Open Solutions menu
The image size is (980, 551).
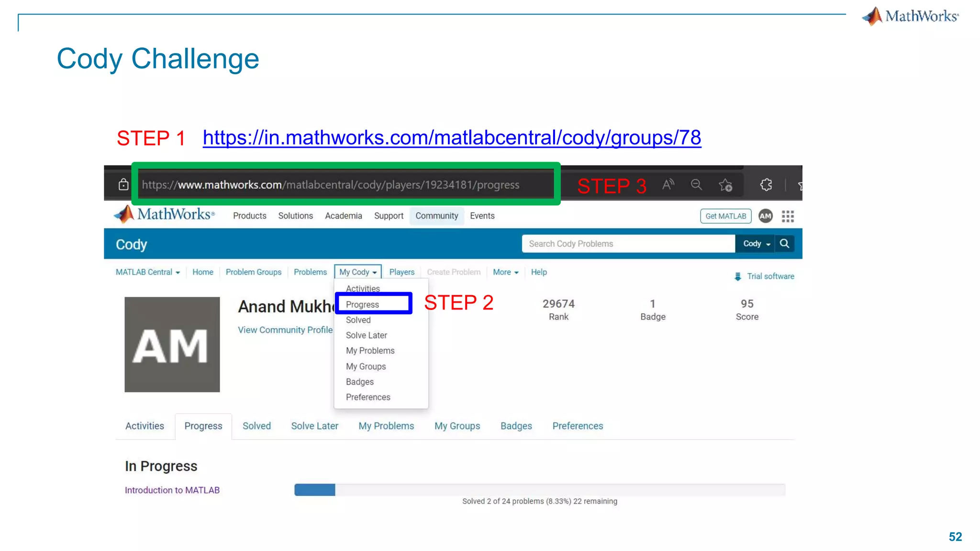click(x=296, y=216)
